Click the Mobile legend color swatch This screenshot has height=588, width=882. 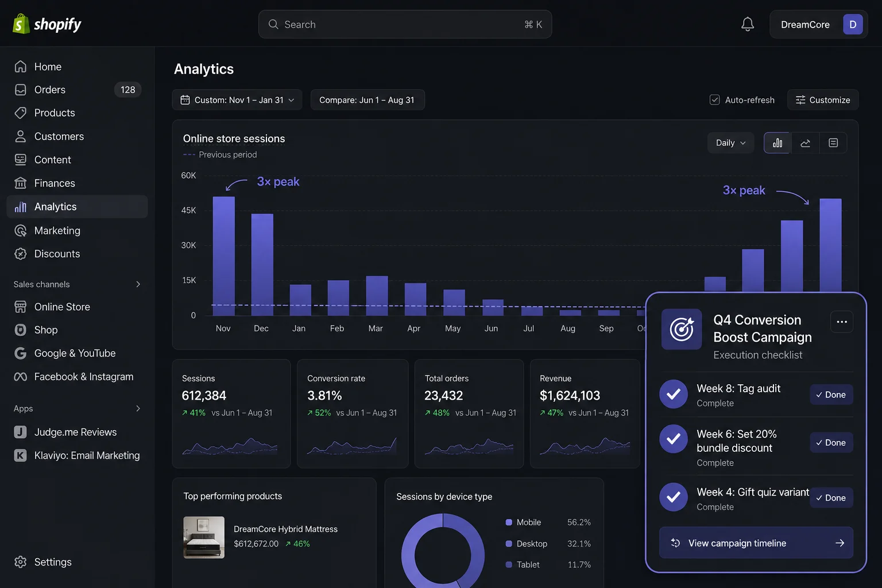click(x=509, y=523)
